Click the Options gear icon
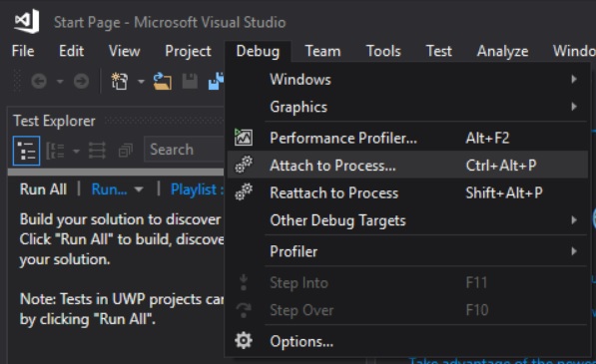 (244, 340)
